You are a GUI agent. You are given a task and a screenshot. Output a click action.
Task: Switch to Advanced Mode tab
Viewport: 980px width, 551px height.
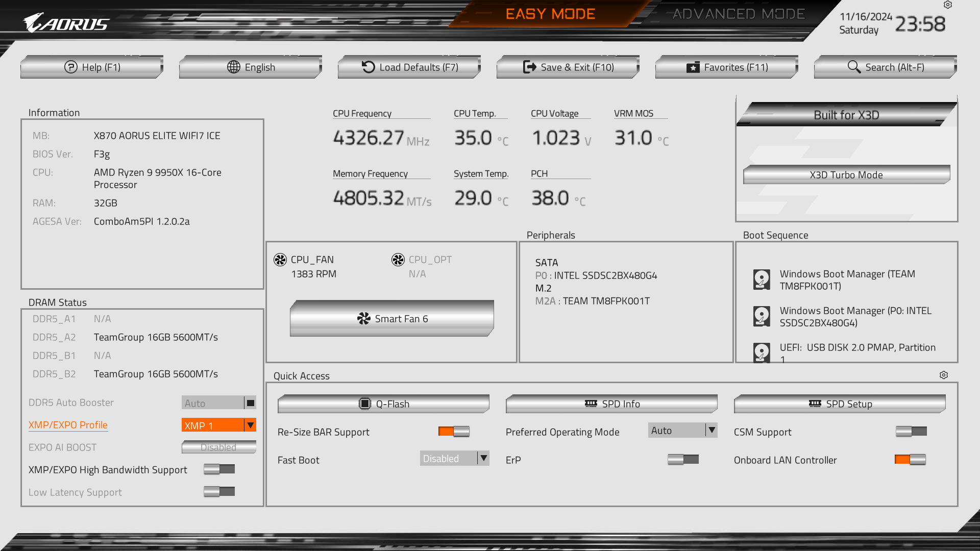point(738,14)
